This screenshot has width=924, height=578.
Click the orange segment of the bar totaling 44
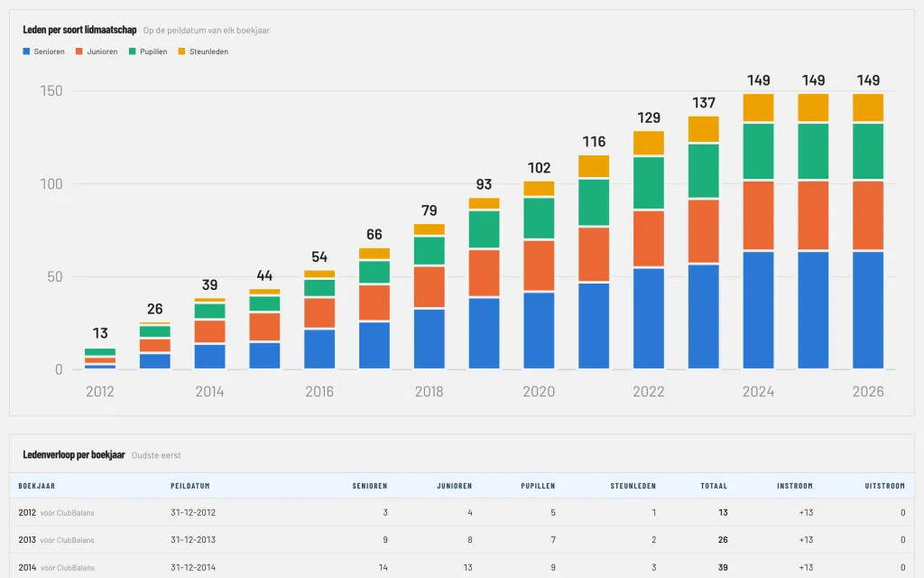pyautogui.click(x=264, y=327)
